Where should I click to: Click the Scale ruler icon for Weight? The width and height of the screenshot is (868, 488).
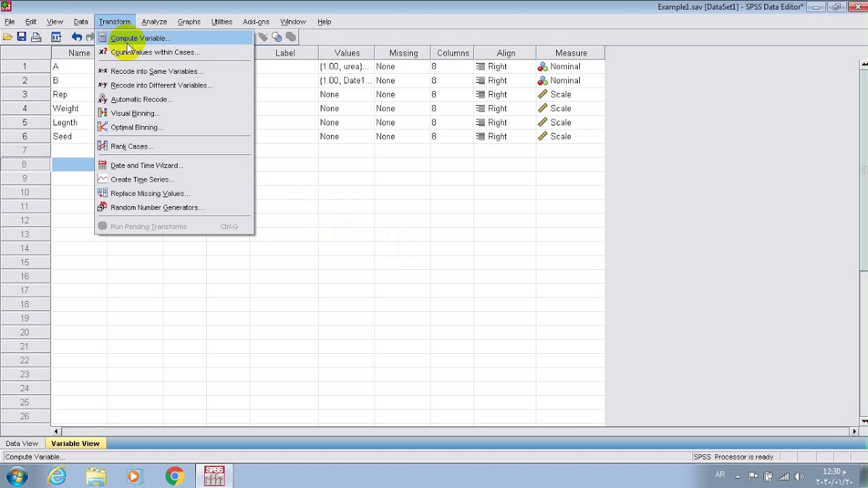[542, 108]
